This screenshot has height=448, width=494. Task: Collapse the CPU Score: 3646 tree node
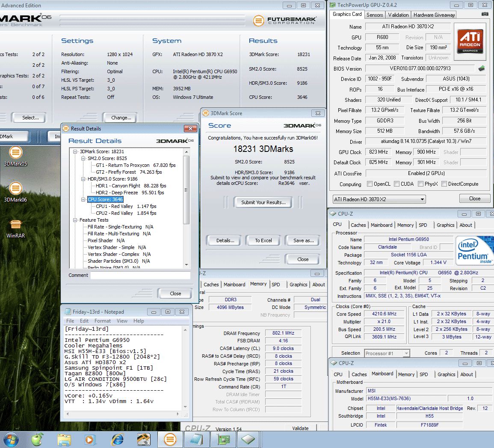click(83, 199)
